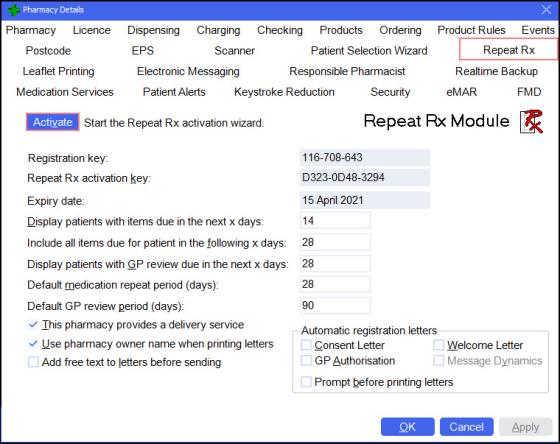The height and width of the screenshot is (444, 560).
Task: Toggle 'This pharmacy provides a delivery service'
Action: 33,325
